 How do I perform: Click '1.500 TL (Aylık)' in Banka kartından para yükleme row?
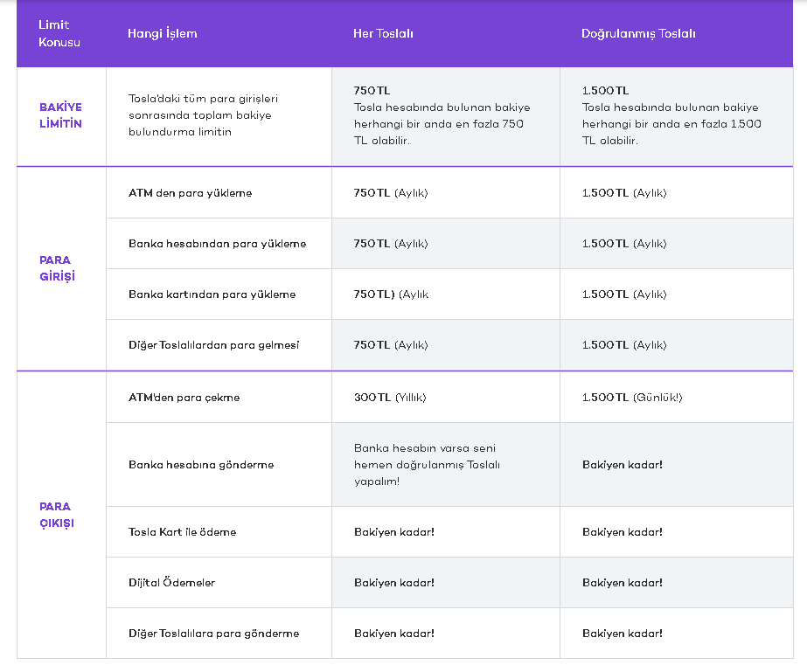coord(624,294)
